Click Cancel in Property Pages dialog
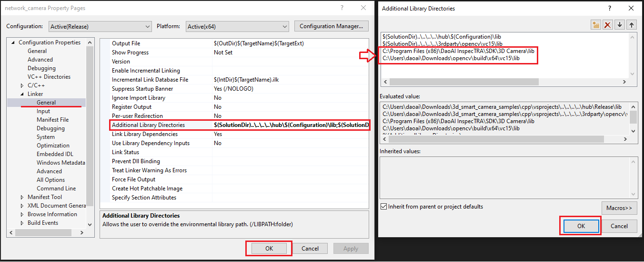 (x=310, y=248)
